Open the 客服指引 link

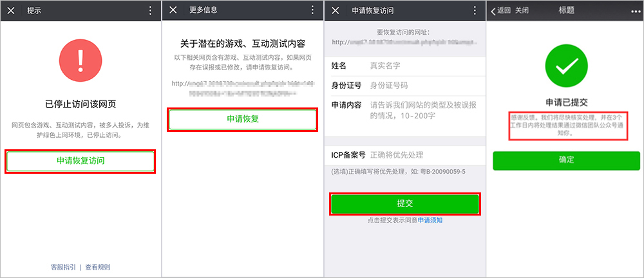63,266
